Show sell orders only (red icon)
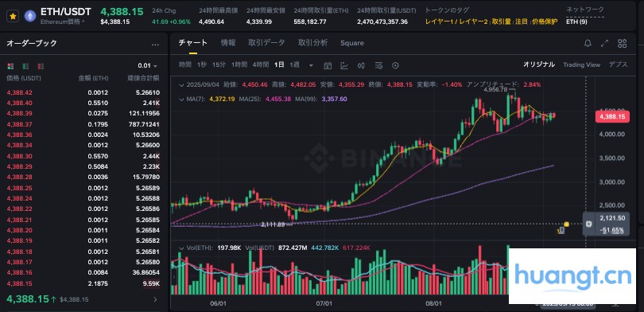 pyautogui.click(x=41, y=66)
